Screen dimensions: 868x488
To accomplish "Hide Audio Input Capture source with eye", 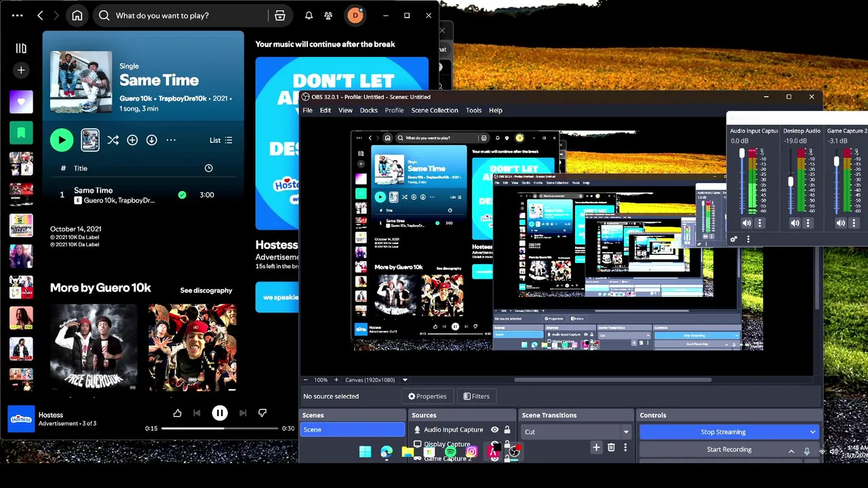I will point(494,430).
